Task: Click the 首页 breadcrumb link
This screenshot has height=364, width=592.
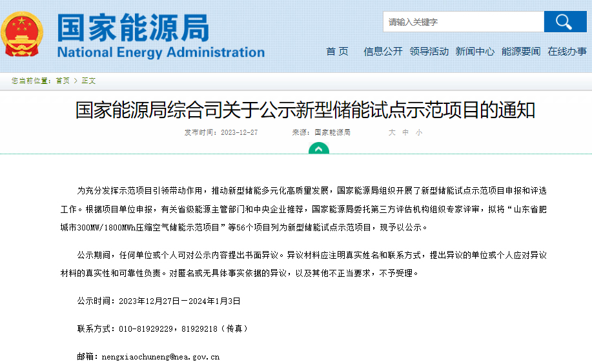Action: (63, 81)
